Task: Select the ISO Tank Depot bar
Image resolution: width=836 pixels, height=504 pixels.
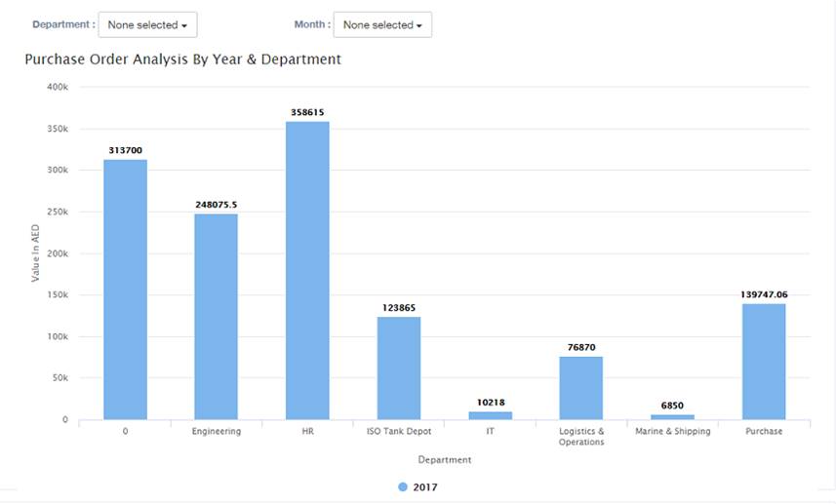Action: pyautogui.click(x=398, y=368)
